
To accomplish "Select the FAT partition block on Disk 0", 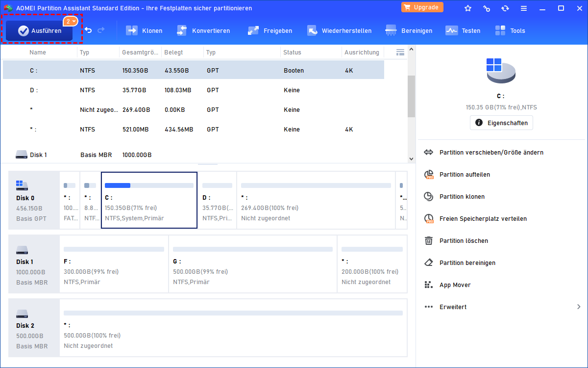I will pos(69,200).
